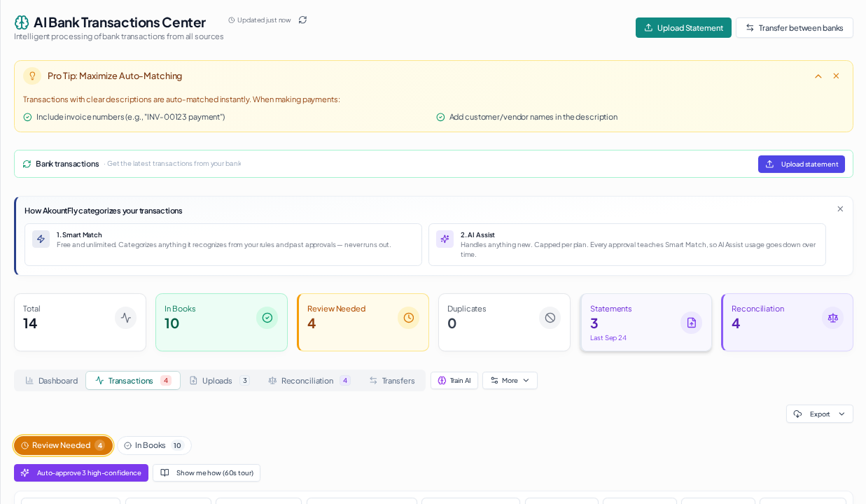Click the Upload Statement green button
Viewport: 866px width, 504px height.
(x=683, y=28)
